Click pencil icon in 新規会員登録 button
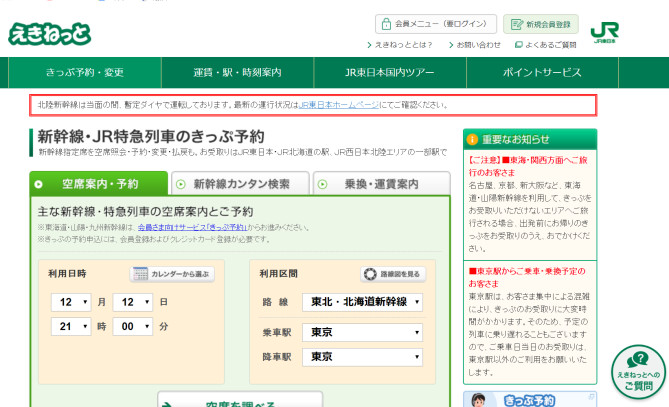Screen dimensions: 669x407 (x=517, y=24)
